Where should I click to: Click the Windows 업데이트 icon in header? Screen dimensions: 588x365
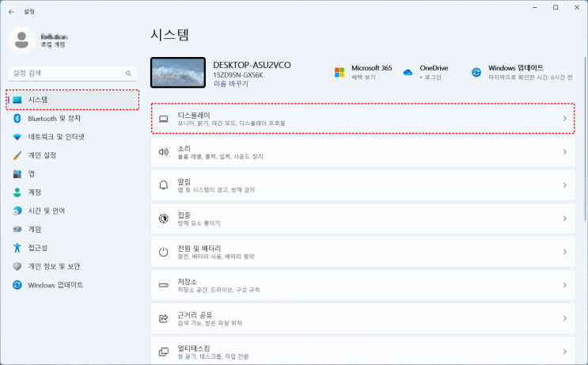coord(476,72)
